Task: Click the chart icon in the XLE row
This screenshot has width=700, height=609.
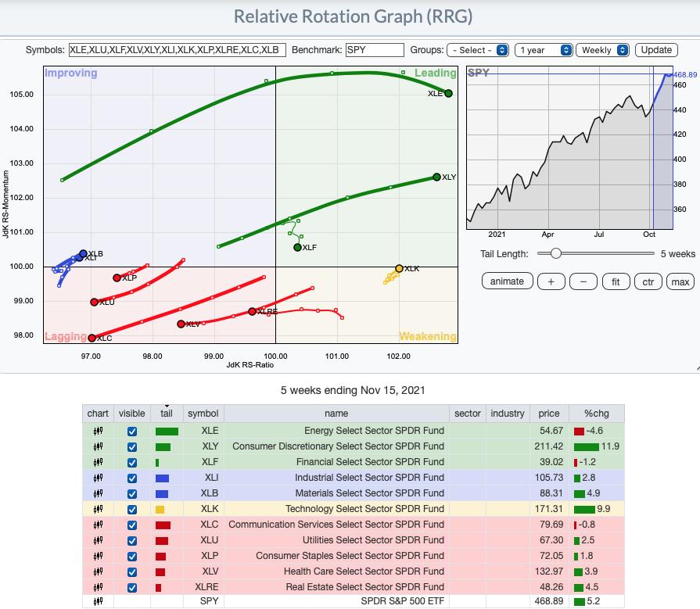Action: pyautogui.click(x=98, y=431)
